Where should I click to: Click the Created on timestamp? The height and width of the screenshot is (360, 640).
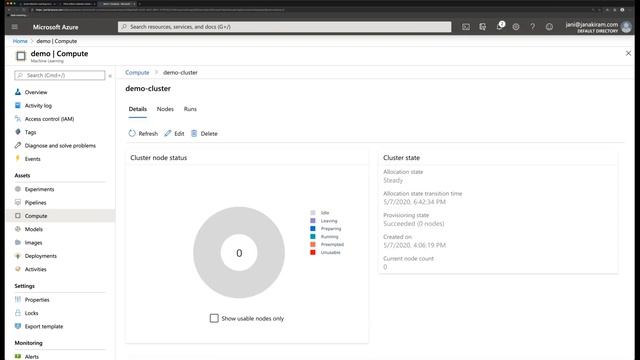(415, 245)
